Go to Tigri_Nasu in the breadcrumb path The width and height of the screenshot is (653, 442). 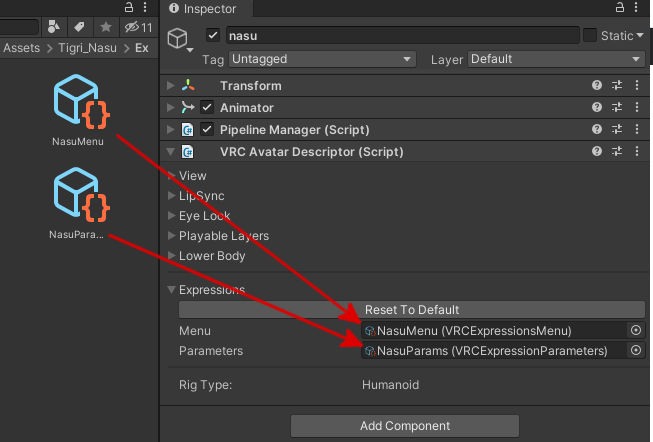tap(87, 48)
